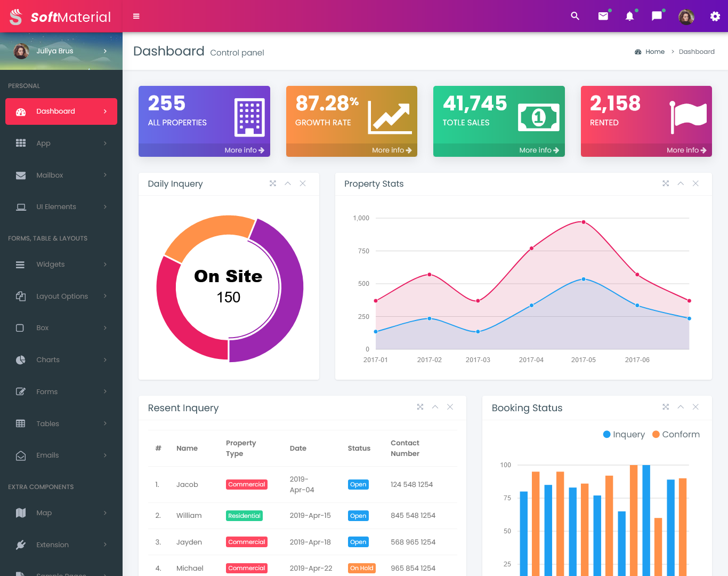Click More info on the All Properties card

[244, 150]
